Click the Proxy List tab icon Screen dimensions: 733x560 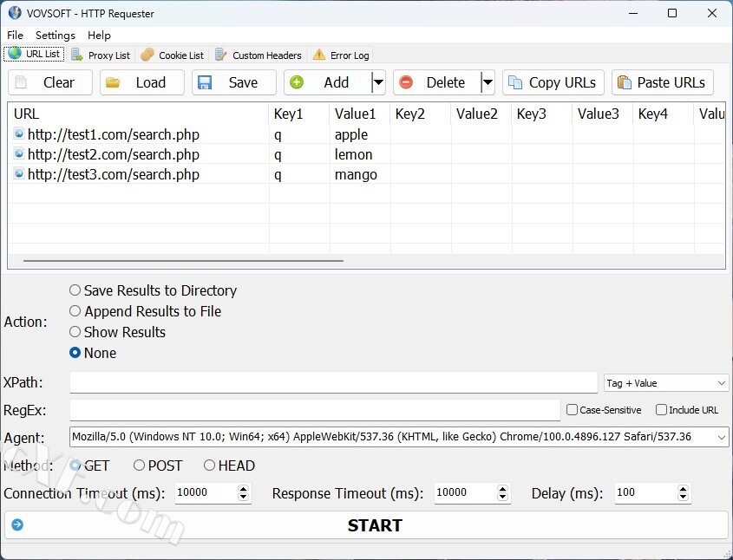[77, 55]
